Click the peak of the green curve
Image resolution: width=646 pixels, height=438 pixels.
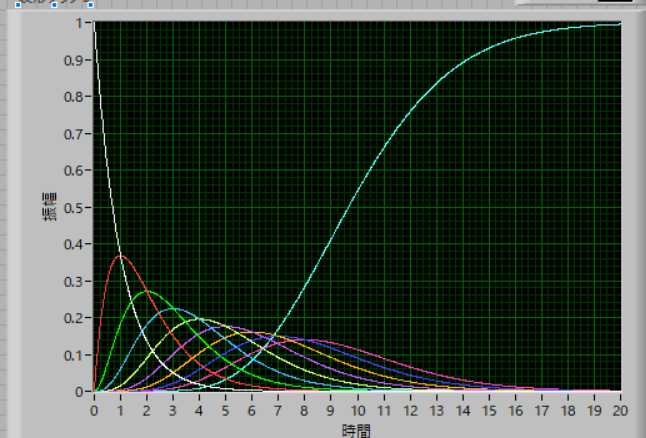[x=146, y=291]
